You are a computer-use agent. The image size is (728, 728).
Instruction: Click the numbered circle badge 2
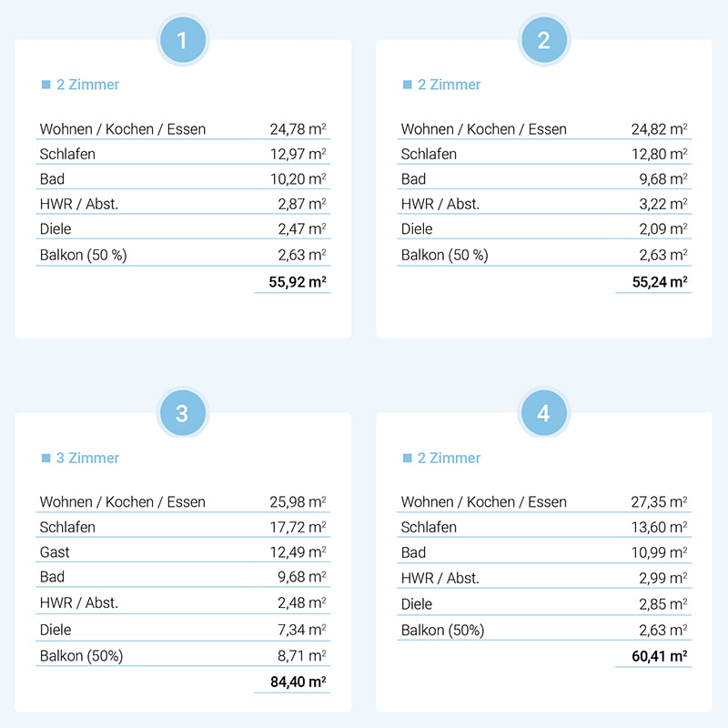click(544, 41)
